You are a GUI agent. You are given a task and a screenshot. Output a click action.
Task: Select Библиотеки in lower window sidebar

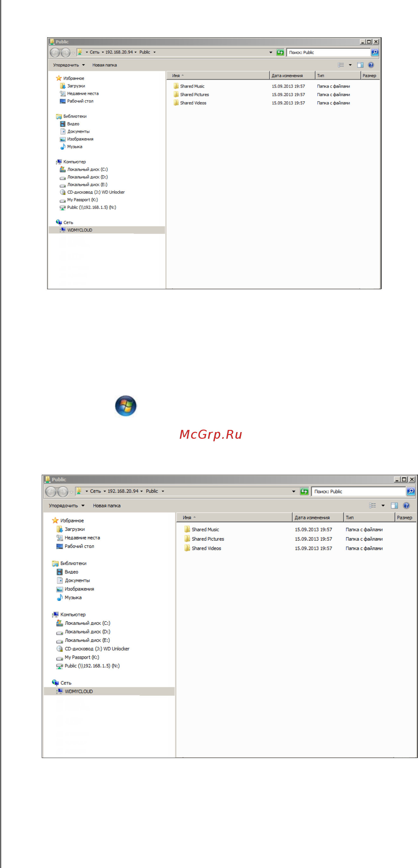[70, 563]
